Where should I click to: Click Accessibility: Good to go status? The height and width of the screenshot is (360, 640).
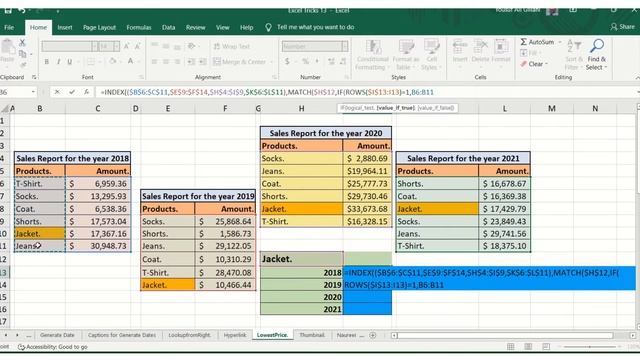(x=53, y=347)
